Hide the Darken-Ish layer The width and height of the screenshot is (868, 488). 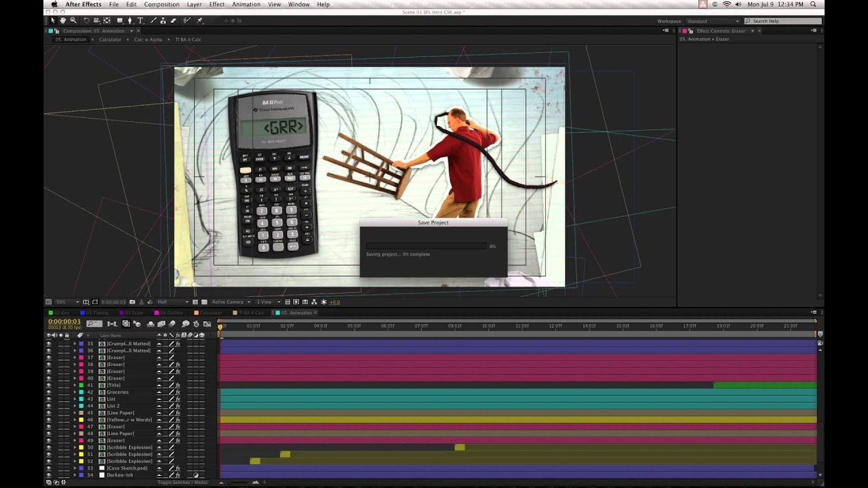[49, 474]
